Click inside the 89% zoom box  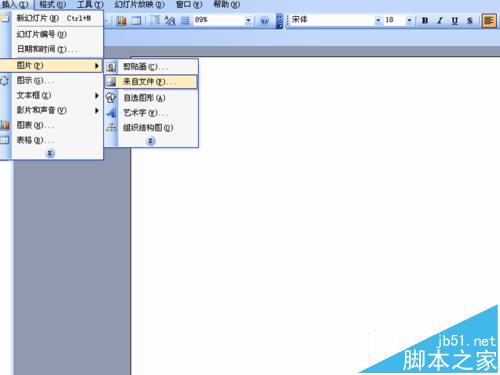click(x=219, y=21)
